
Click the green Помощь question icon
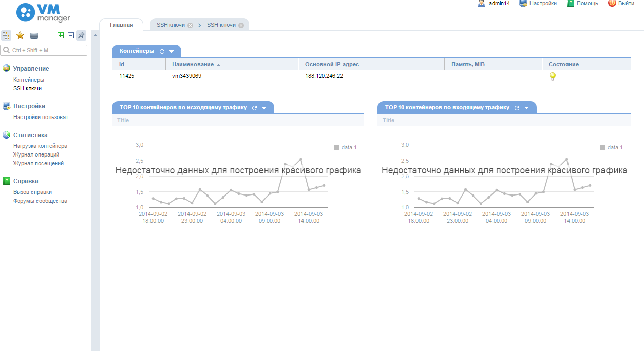click(x=571, y=3)
